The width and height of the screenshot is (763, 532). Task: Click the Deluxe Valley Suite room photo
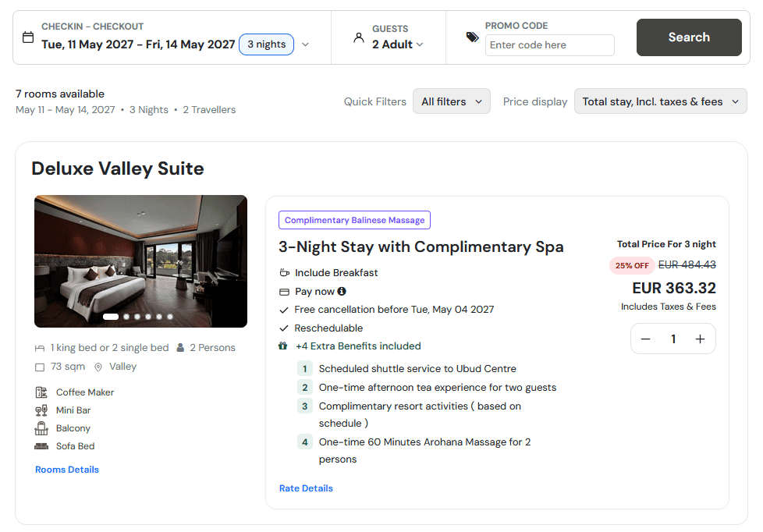tap(140, 261)
